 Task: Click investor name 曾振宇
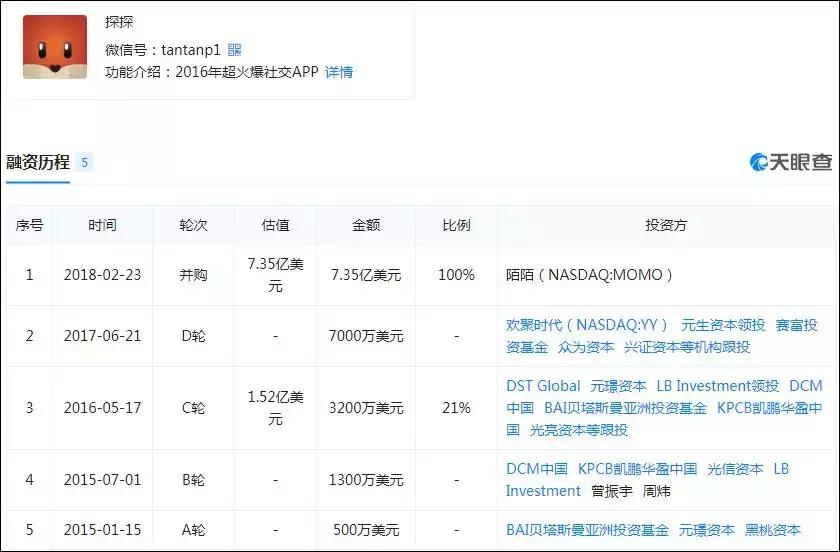click(x=612, y=491)
